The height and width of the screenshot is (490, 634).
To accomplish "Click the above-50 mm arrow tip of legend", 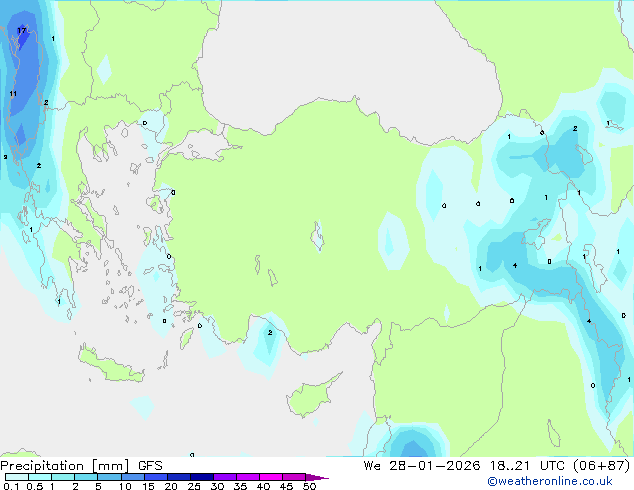I will 317,477.
